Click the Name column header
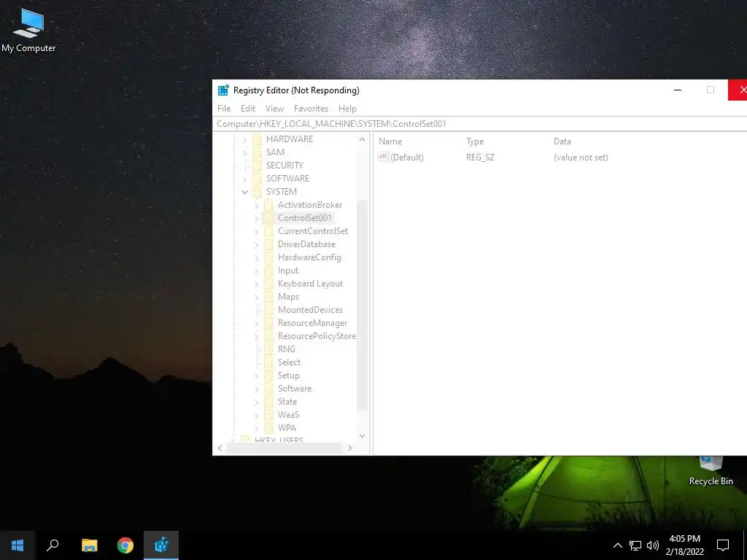 coord(390,141)
